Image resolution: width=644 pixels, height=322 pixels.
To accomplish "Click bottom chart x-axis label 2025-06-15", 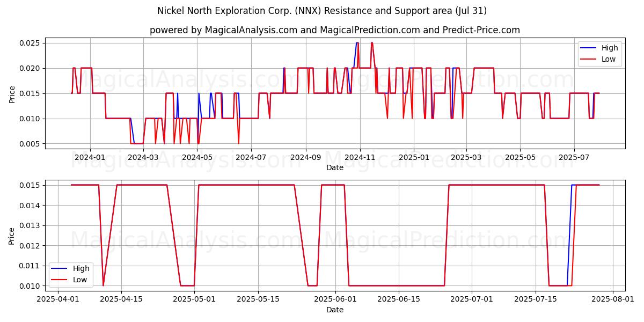I will pos(398,299).
